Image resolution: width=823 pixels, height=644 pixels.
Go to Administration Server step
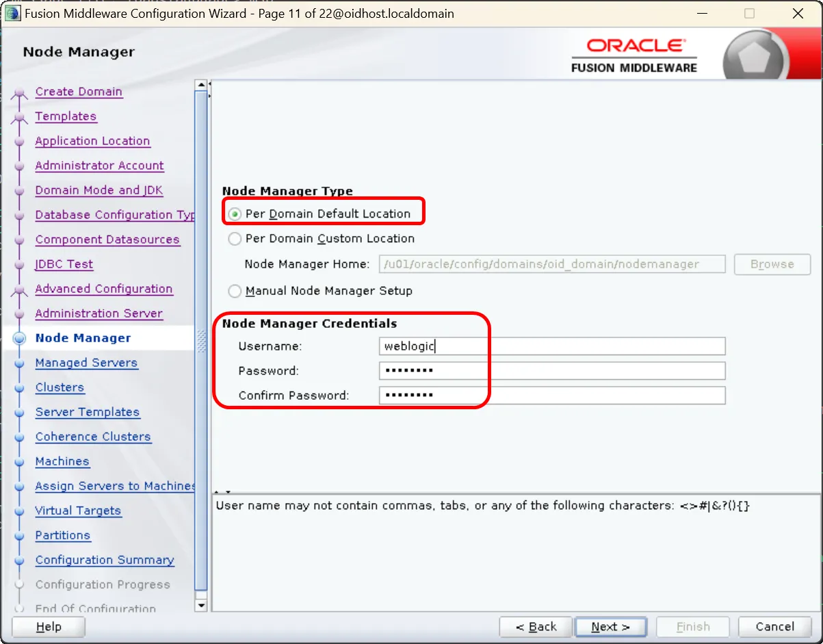[99, 313]
